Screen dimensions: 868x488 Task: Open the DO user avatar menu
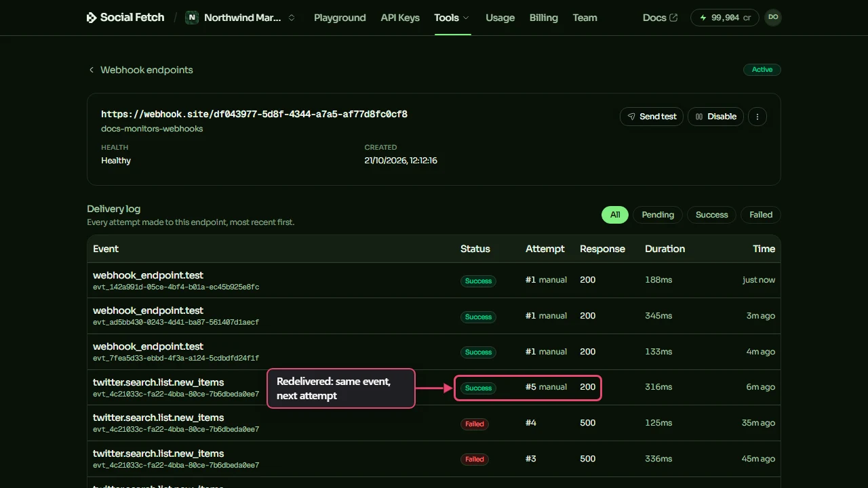tap(773, 18)
